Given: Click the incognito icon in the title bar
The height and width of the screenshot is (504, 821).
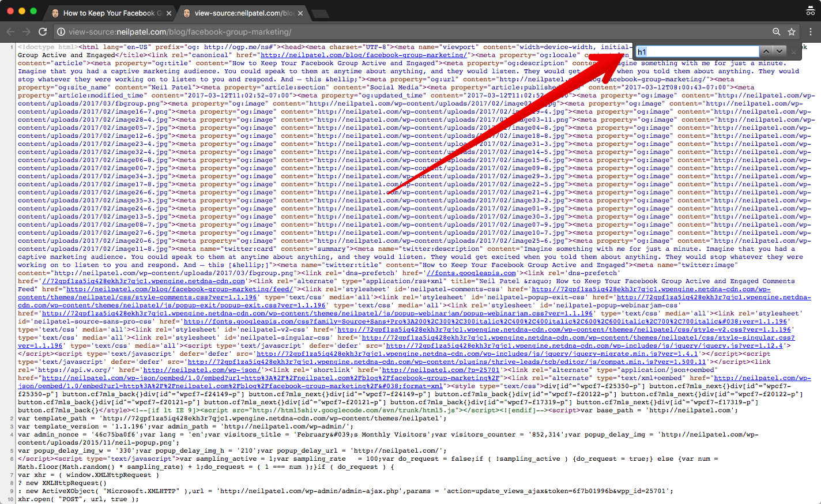Looking at the screenshot, I should point(810,12).
